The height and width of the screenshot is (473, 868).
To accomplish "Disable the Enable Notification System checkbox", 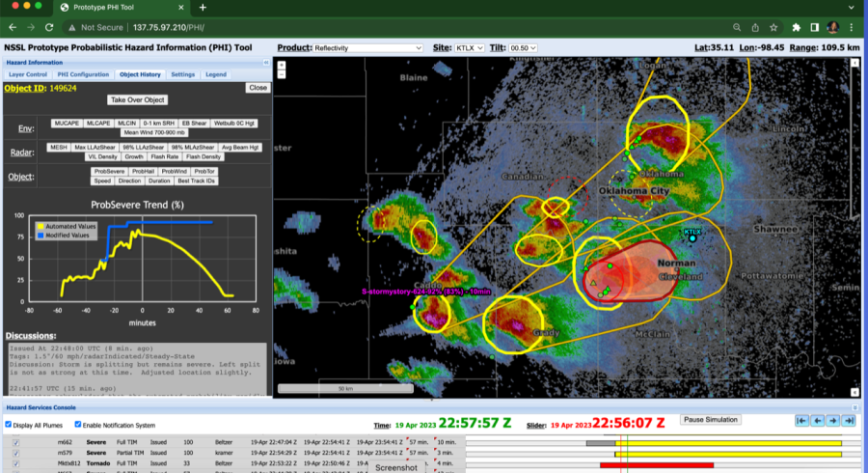I will pos(78,425).
